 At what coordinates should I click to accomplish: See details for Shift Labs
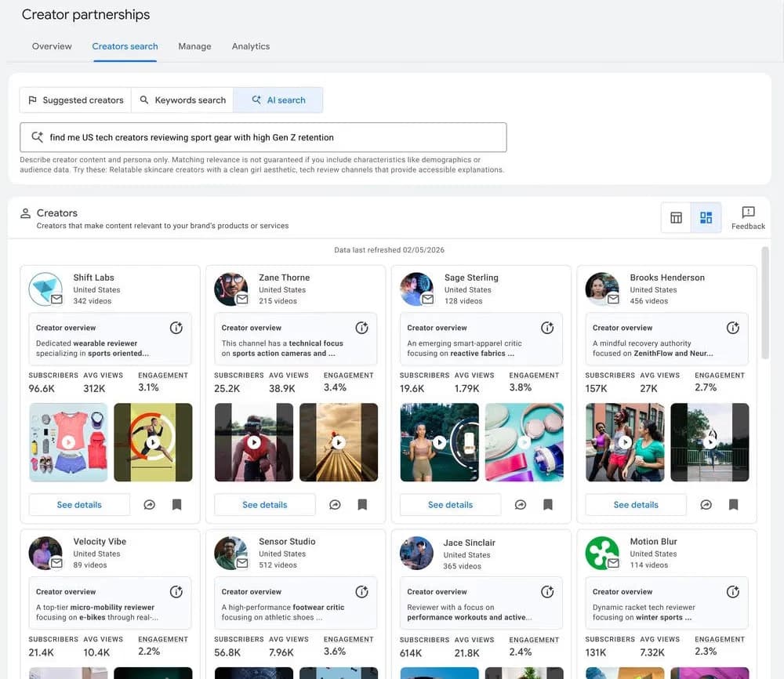point(79,504)
